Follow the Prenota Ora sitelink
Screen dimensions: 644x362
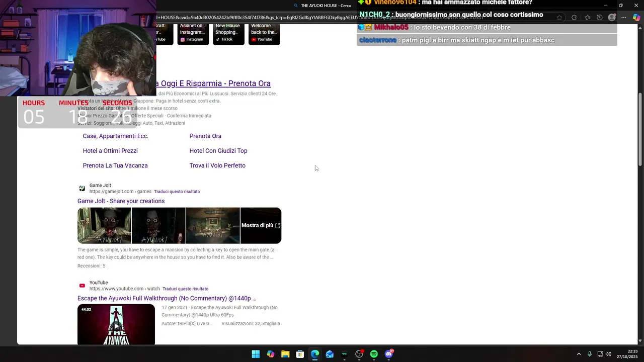coord(205,136)
